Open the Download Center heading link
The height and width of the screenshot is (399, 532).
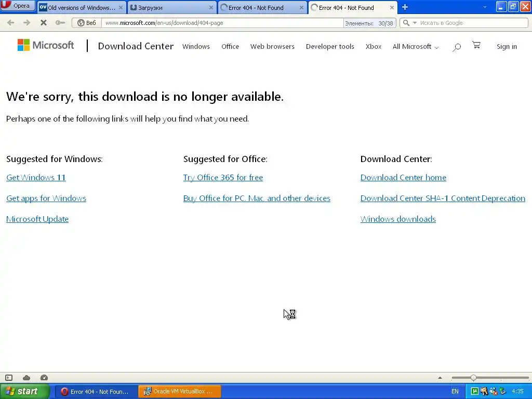[136, 46]
